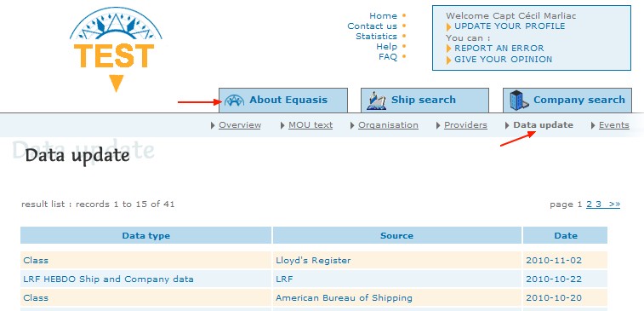
Task: Open the Statistics link in header
Action: [376, 36]
